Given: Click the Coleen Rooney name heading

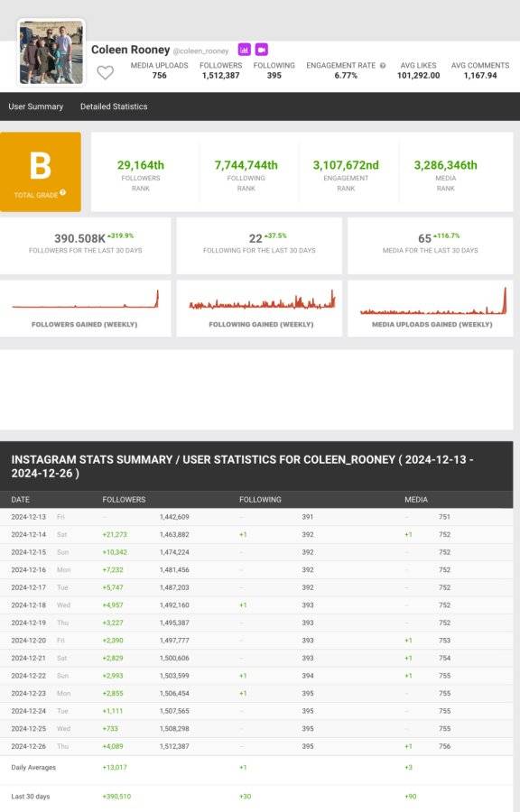Looking at the screenshot, I should 131,50.
